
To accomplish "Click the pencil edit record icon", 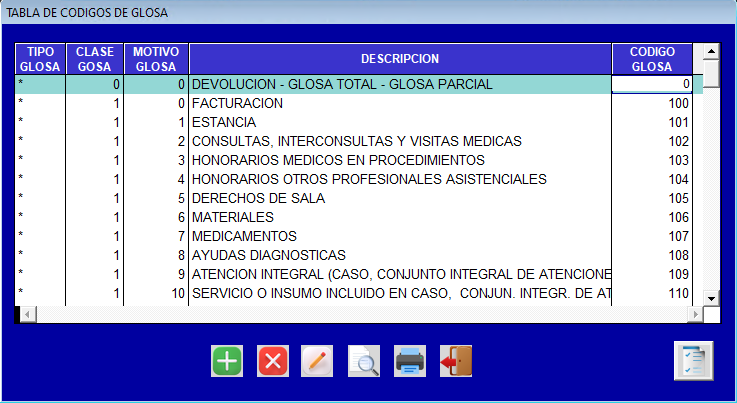I will (x=317, y=361).
